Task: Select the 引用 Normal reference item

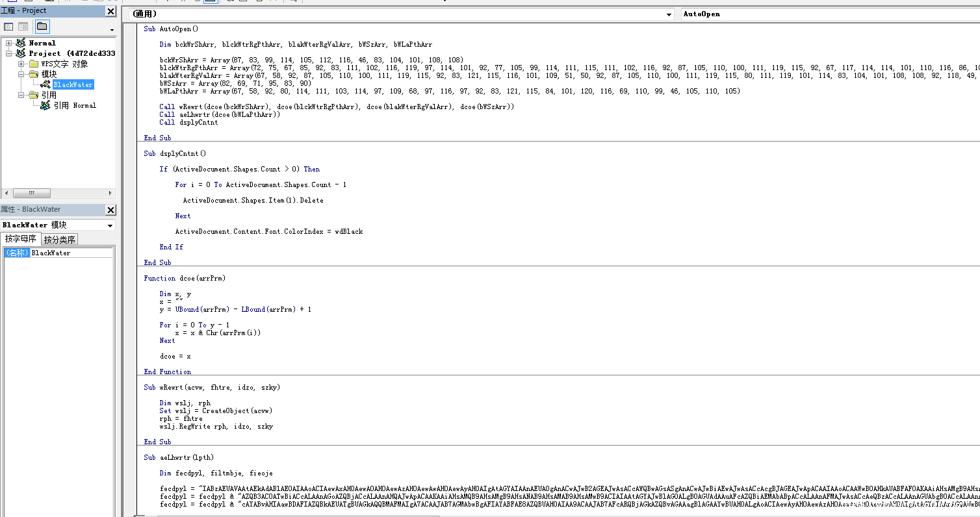Action: (75, 105)
